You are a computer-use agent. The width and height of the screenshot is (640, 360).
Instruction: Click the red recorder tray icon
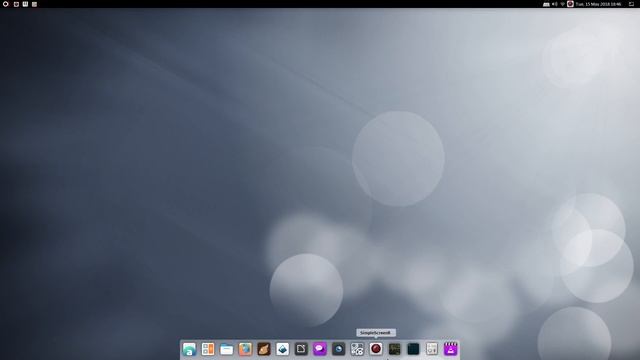pyautogui.click(x=570, y=4)
